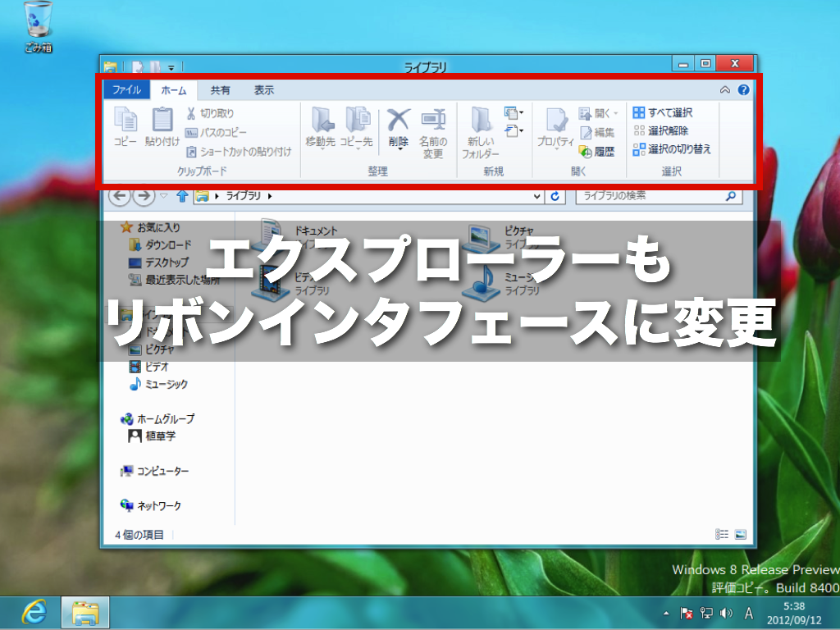This screenshot has width=840, height=630.
Task: Click 編集 (Edit) in the open group
Action: [x=597, y=132]
